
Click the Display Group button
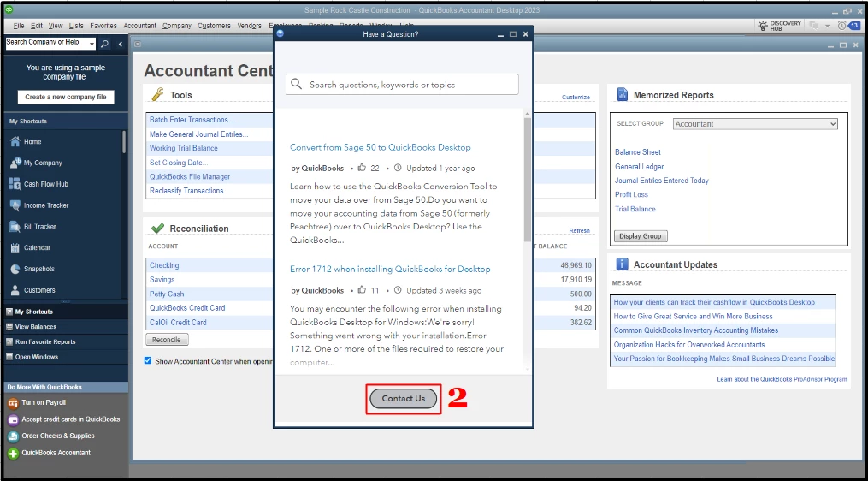pos(641,236)
